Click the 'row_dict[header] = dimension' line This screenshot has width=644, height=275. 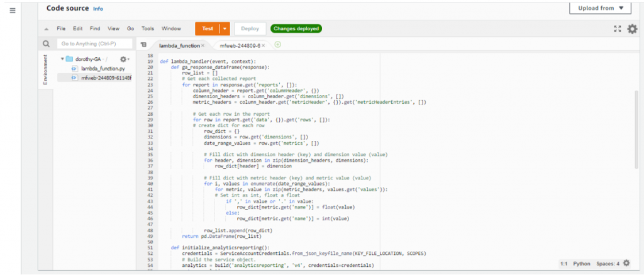(x=253, y=166)
